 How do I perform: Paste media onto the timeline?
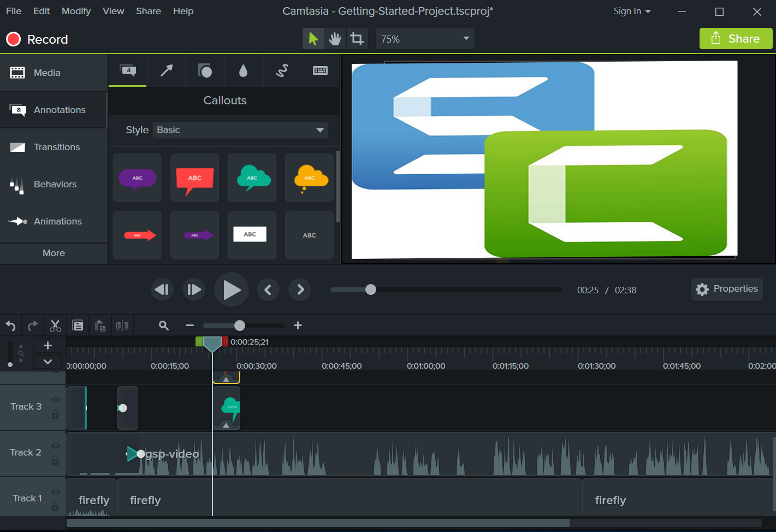(100, 326)
